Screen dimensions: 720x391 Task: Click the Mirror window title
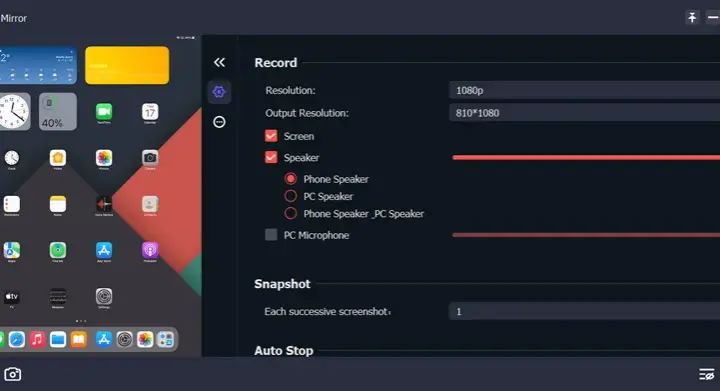(13, 18)
